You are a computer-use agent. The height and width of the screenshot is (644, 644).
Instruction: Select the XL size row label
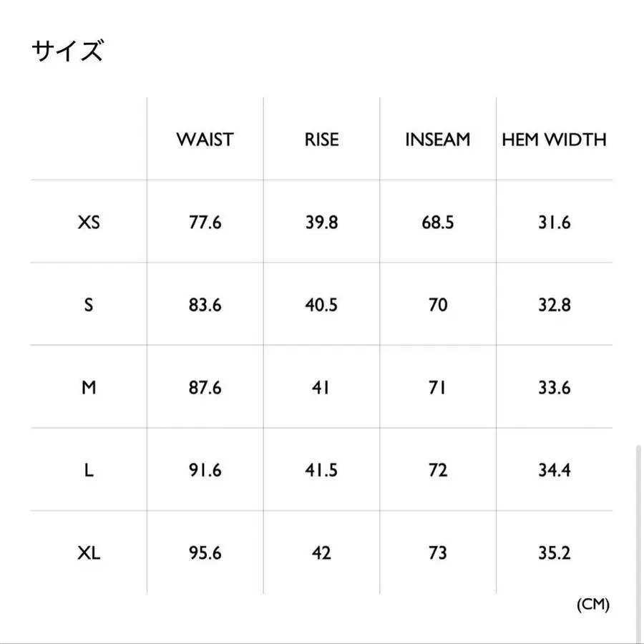[x=89, y=553]
